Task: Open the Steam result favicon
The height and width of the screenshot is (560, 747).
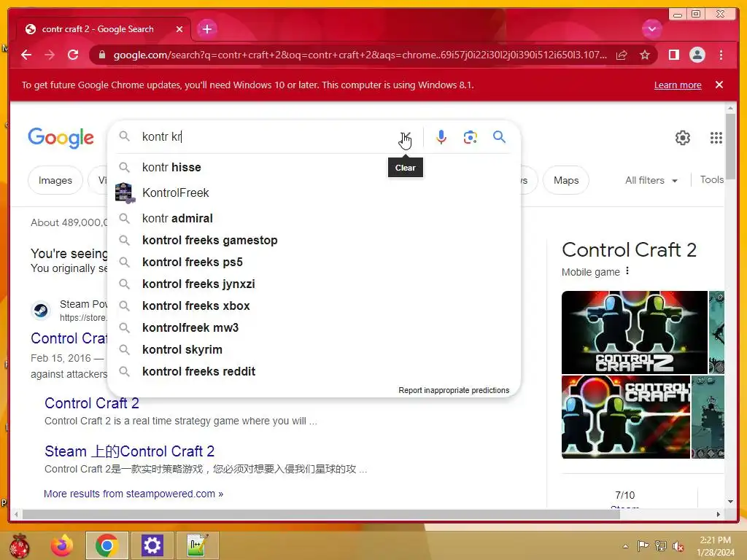Action: pos(41,311)
